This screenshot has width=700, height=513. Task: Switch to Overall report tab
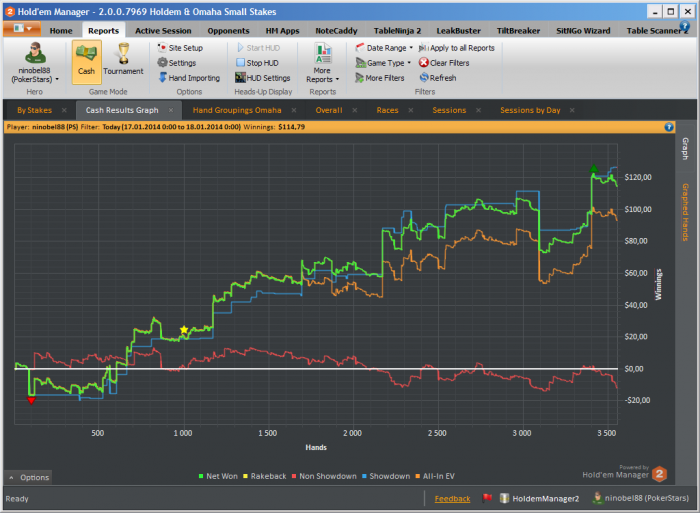click(329, 110)
